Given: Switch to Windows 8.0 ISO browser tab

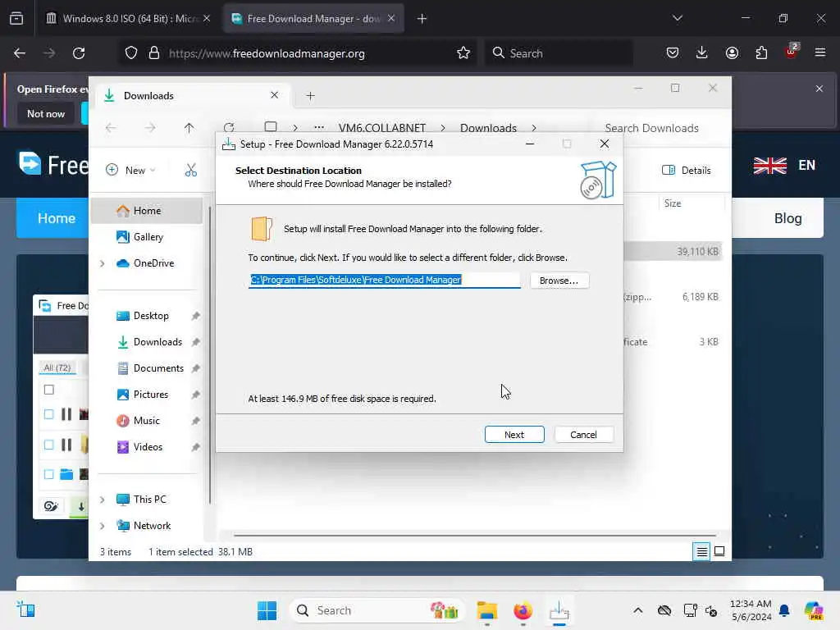Looking at the screenshot, I should [x=129, y=19].
